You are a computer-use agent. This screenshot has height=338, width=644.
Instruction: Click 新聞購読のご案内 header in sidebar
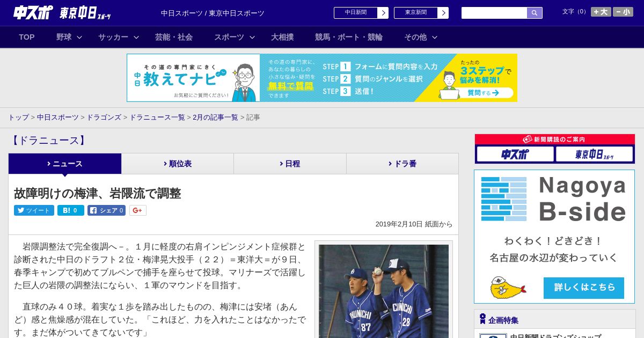554,139
